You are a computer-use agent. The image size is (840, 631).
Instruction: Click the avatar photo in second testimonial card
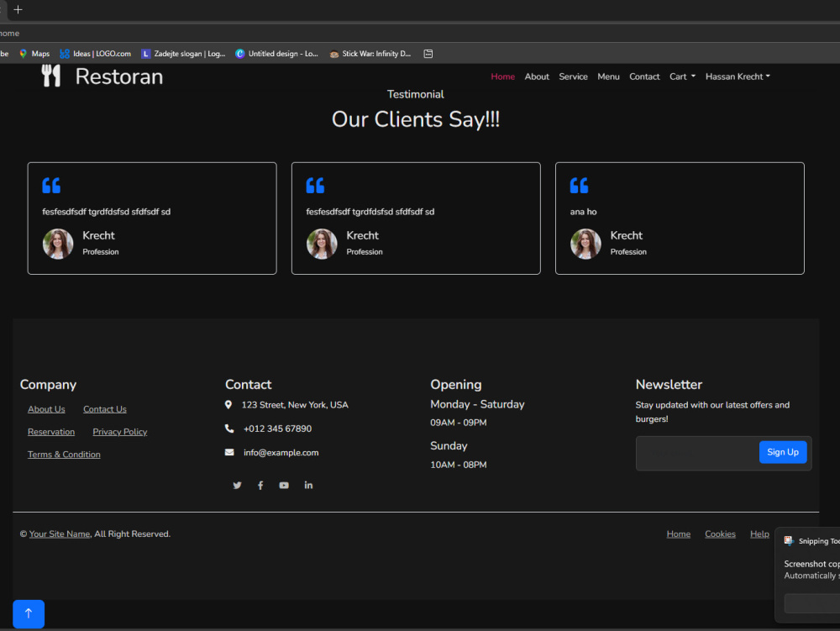[x=322, y=244]
